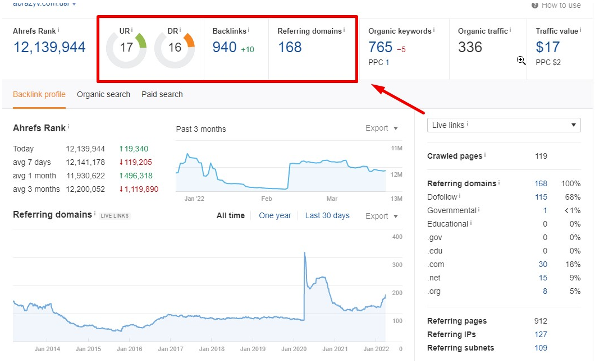Click the Dofollow info icon
The height and width of the screenshot is (364, 604).
(x=460, y=197)
